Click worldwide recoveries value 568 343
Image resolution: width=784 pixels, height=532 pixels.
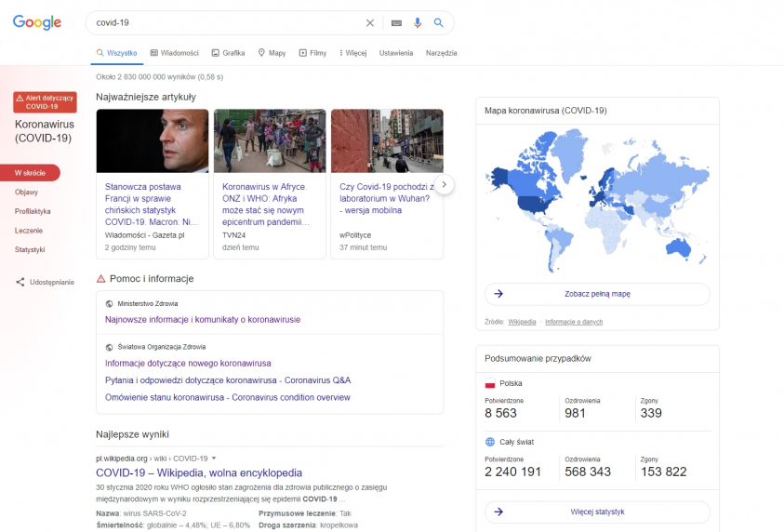588,472
